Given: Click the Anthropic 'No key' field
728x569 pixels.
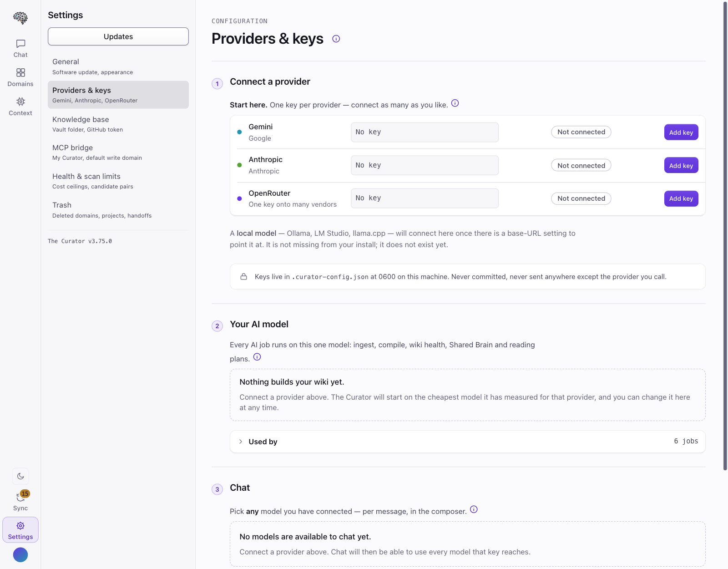Looking at the screenshot, I should pos(425,165).
